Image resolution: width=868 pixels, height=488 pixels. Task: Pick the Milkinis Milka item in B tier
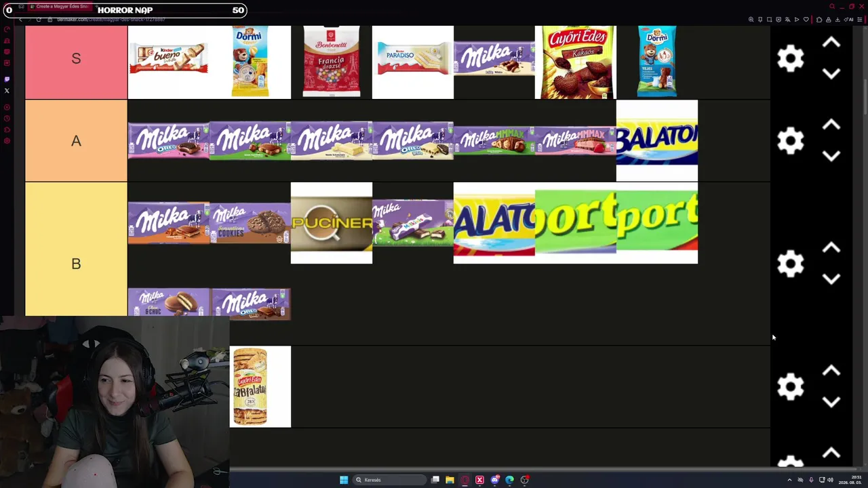click(412, 222)
